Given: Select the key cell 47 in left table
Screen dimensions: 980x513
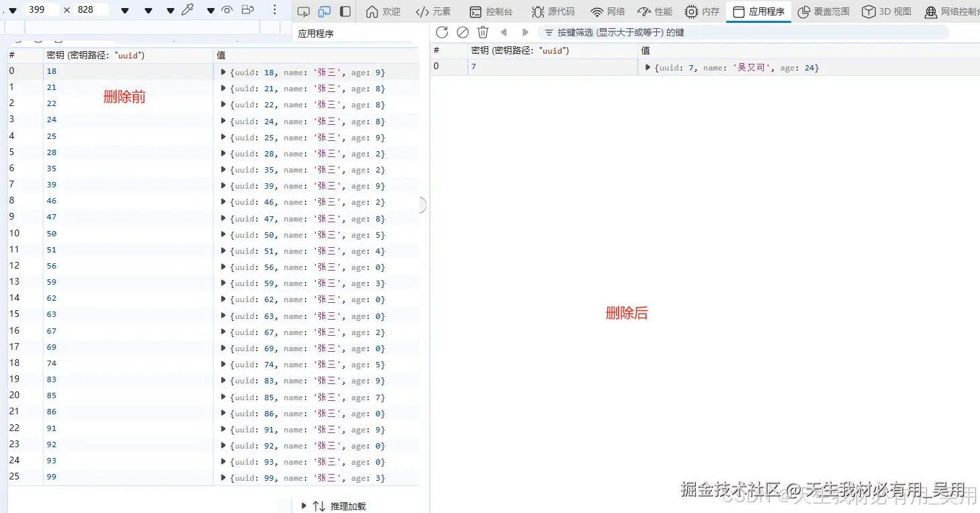Looking at the screenshot, I should pyautogui.click(x=128, y=217).
